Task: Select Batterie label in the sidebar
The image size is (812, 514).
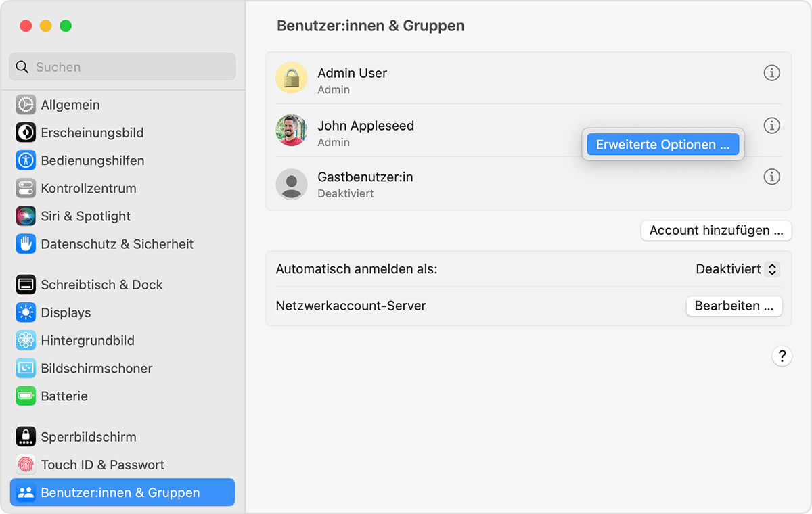Action: (64, 396)
